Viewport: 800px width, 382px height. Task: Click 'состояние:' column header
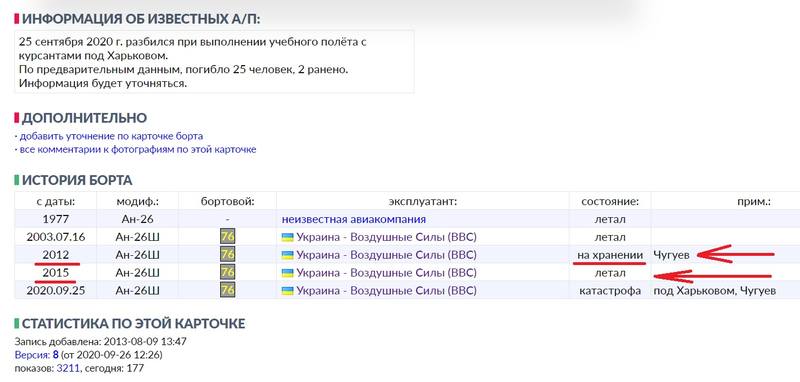(610, 202)
